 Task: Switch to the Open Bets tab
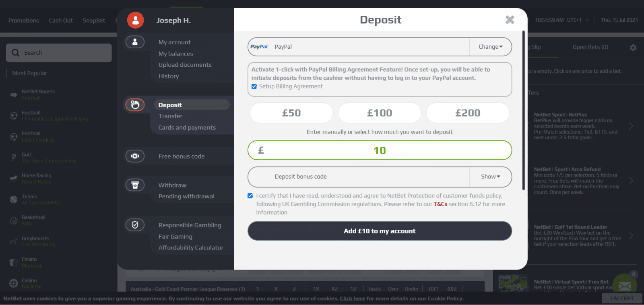pos(590,47)
